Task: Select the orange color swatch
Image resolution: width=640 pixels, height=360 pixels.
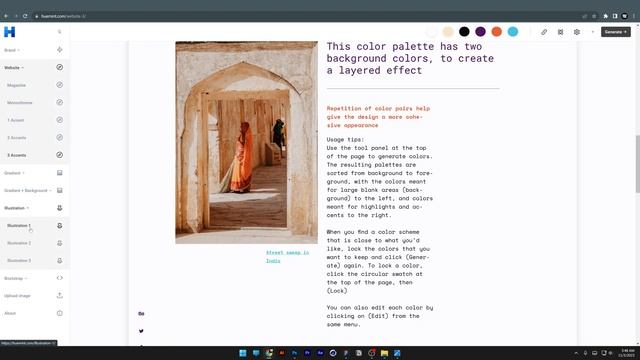Action: coord(497,32)
